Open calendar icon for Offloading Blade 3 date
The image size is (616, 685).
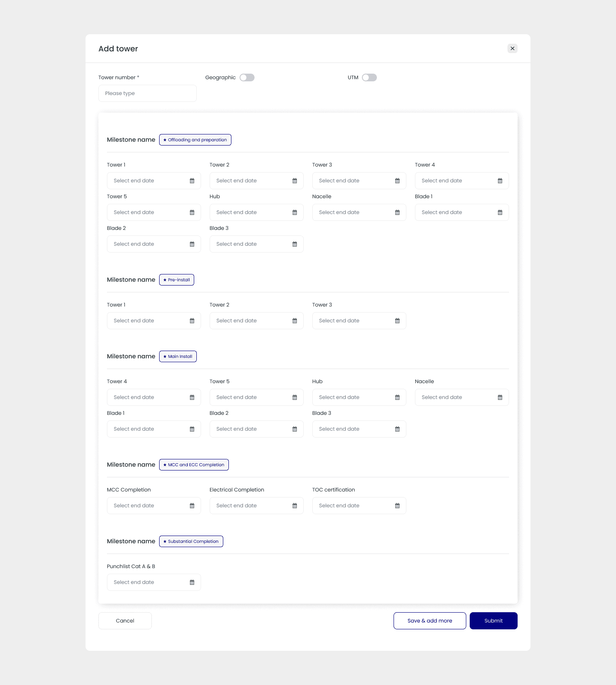click(x=295, y=244)
